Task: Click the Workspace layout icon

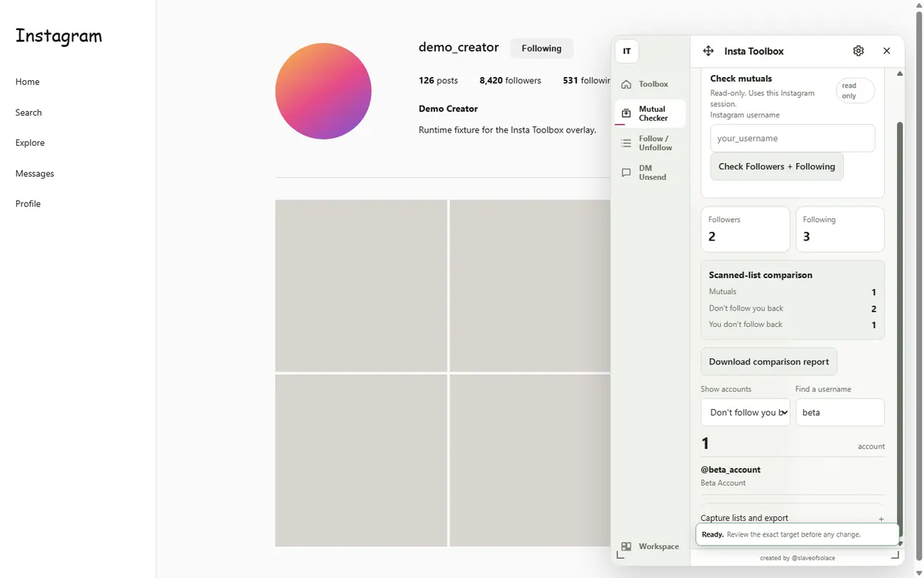Action: click(x=626, y=546)
